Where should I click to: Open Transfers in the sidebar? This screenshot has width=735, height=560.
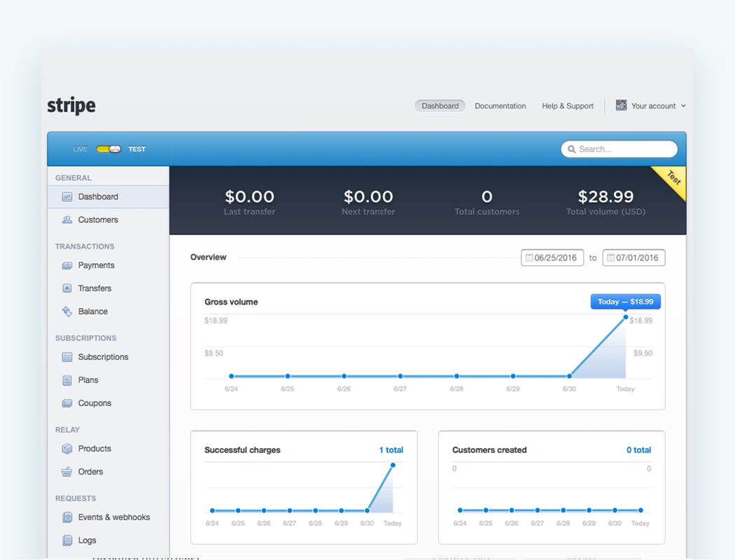point(94,288)
